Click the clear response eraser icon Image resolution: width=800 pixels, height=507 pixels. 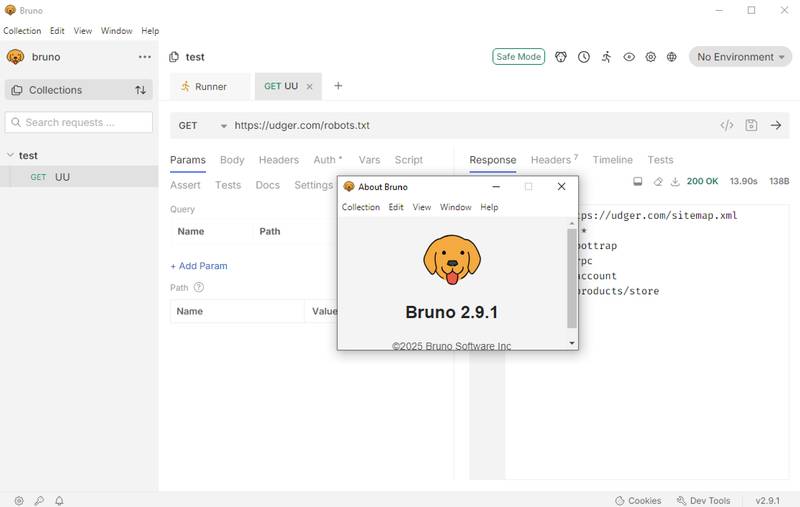(658, 182)
